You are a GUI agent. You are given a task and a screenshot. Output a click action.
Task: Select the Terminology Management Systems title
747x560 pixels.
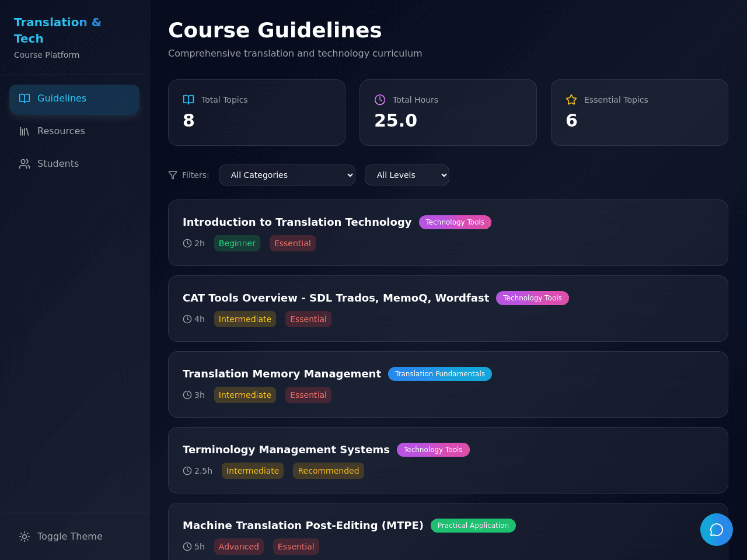[286, 450]
